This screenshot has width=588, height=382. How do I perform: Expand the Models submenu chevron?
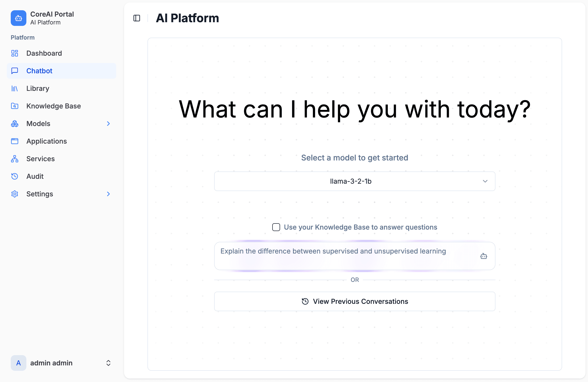pyautogui.click(x=108, y=124)
